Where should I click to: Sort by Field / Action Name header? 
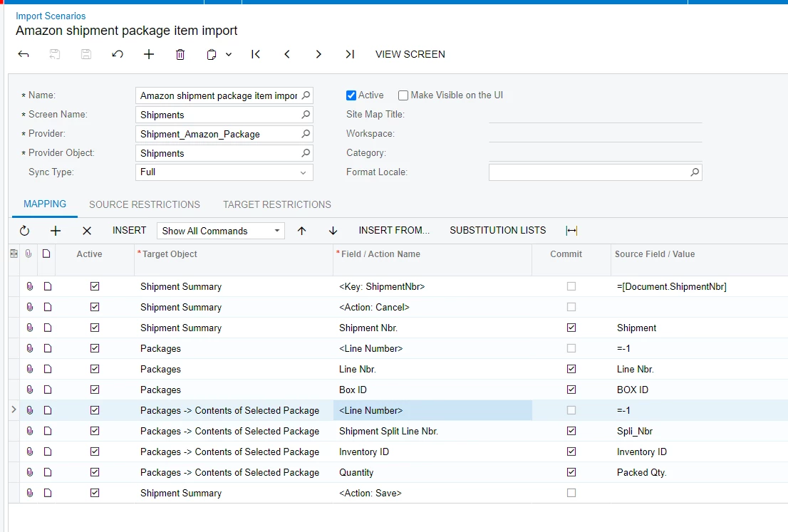(x=380, y=254)
